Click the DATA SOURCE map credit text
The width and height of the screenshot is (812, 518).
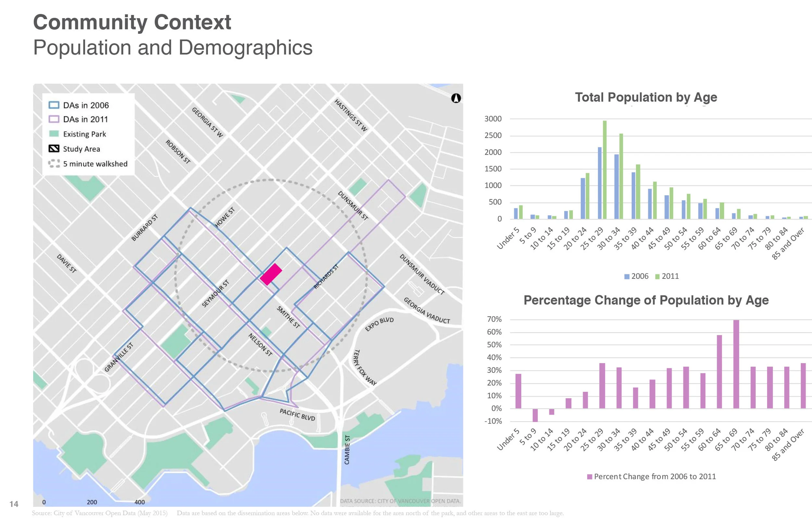pos(400,501)
